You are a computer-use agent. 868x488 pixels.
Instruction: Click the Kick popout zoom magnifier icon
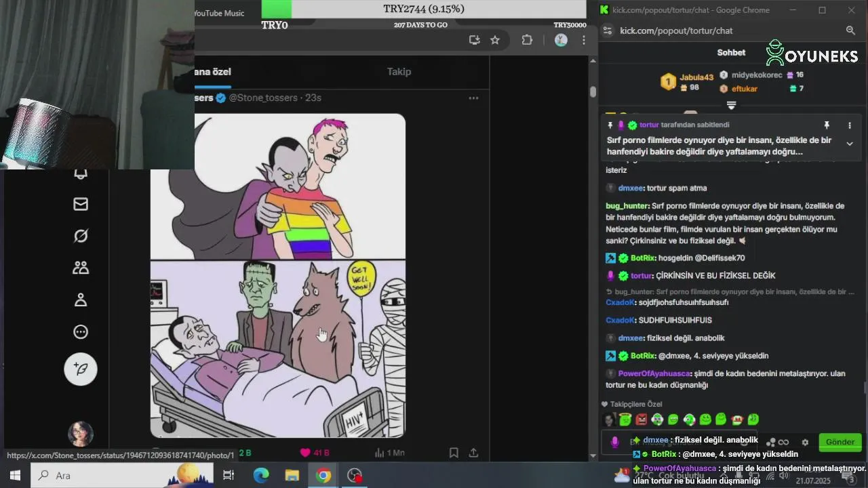coord(850,30)
